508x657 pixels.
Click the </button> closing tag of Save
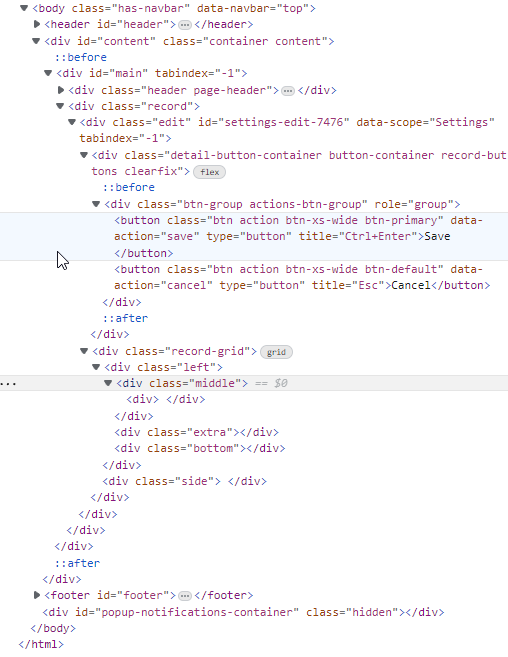(x=144, y=253)
